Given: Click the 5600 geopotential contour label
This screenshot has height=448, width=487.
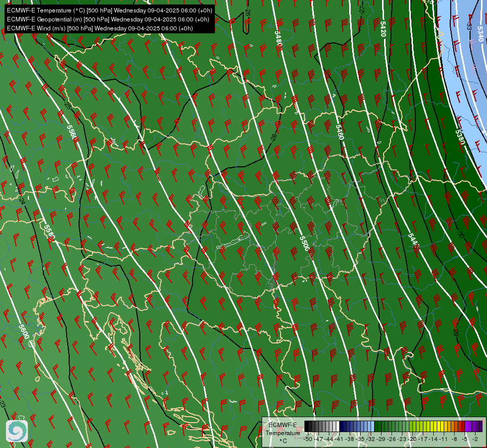Looking at the screenshot, I should [x=24, y=332].
